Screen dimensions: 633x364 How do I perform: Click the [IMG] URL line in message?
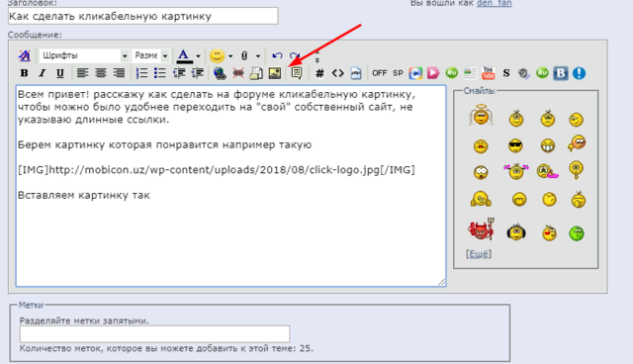[x=217, y=170]
